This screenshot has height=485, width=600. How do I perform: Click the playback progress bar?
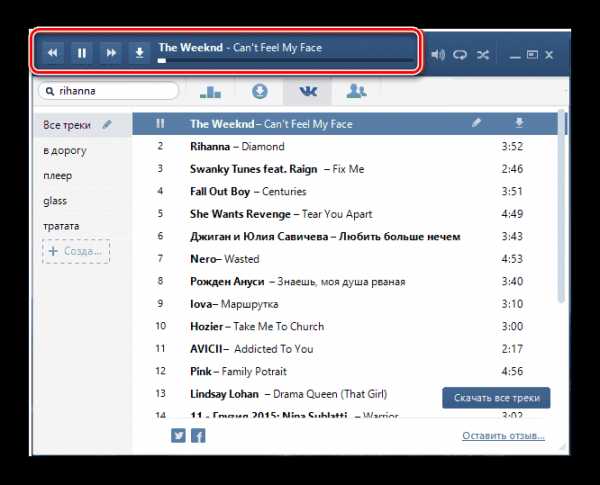[285, 60]
